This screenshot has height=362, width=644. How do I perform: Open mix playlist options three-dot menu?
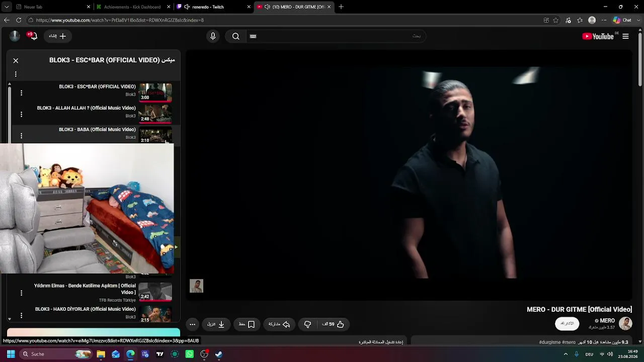click(16, 74)
